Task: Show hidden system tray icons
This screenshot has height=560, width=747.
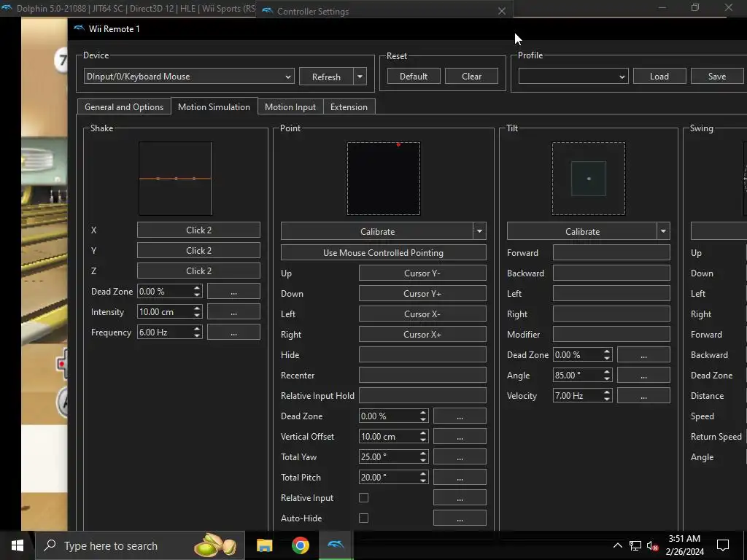Action: click(x=617, y=545)
